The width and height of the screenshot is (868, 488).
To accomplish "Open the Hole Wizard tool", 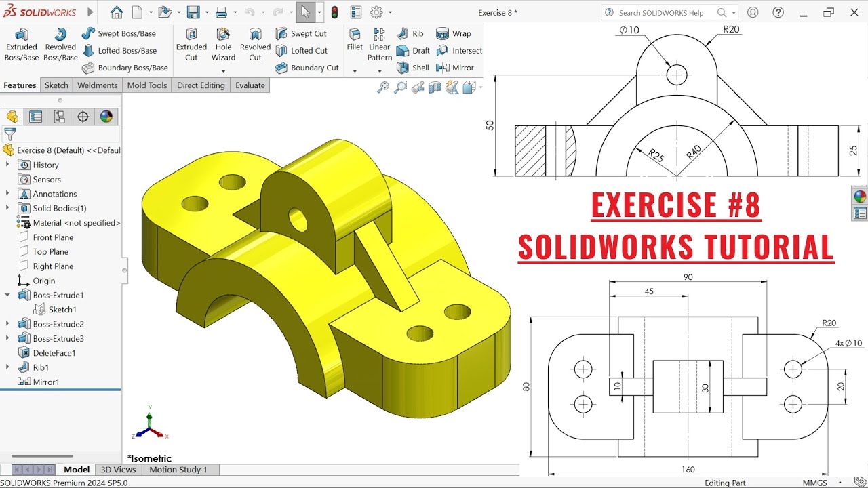I will 223,45.
